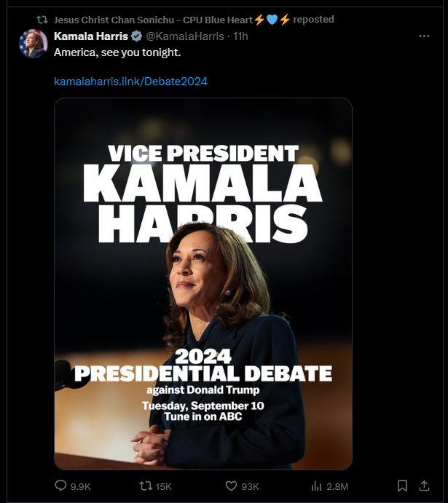Screen dimensions: 448x503
Task: Click the verified badge beside Kamala Harris
Action: (x=137, y=36)
